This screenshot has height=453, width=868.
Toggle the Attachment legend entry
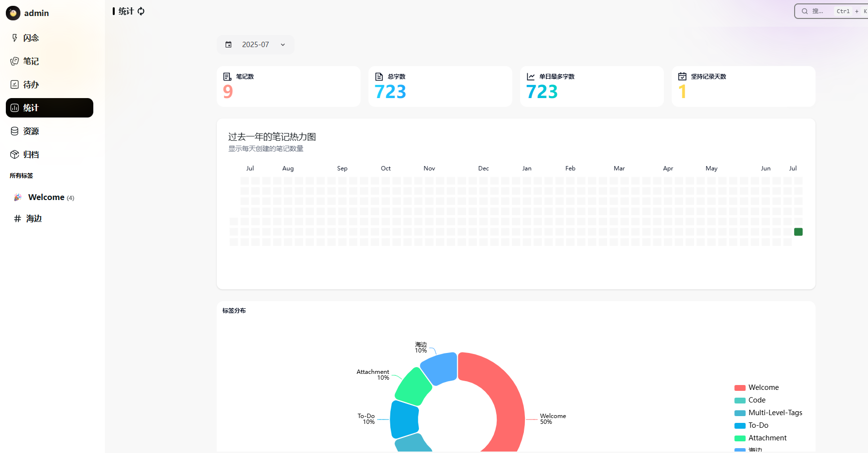click(x=761, y=438)
